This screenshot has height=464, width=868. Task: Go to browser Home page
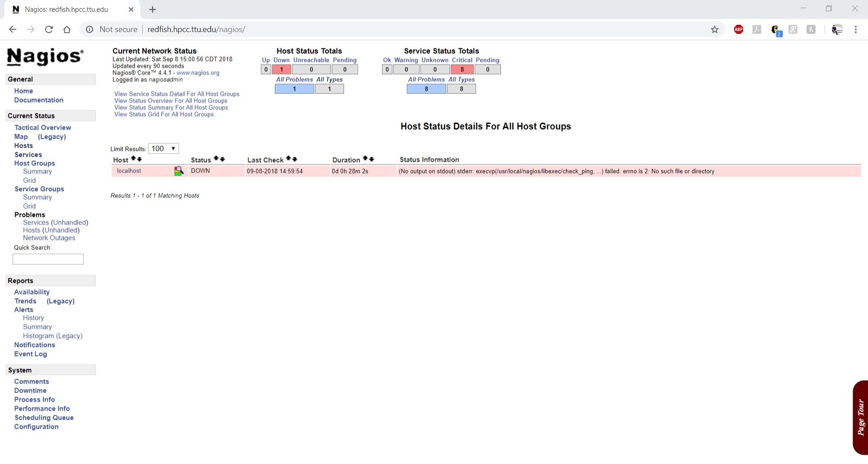67,29
